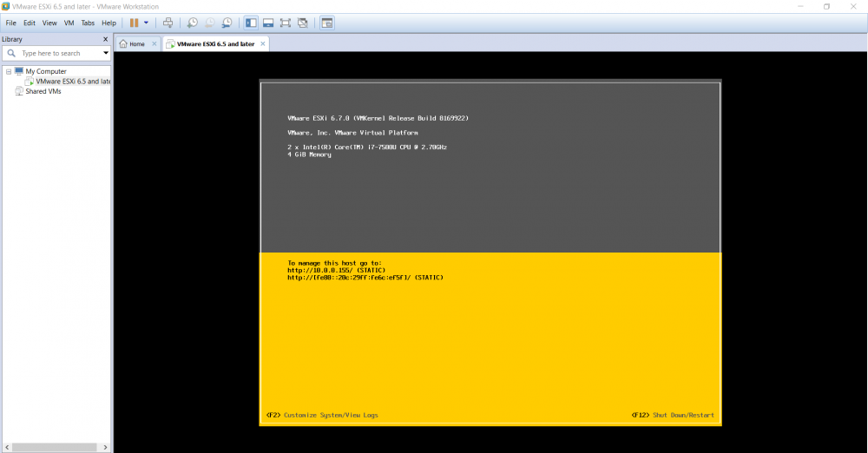Image resolution: width=868 pixels, height=453 pixels.
Task: Click '<F2> Customize System/View Logs' in console
Action: [322, 415]
